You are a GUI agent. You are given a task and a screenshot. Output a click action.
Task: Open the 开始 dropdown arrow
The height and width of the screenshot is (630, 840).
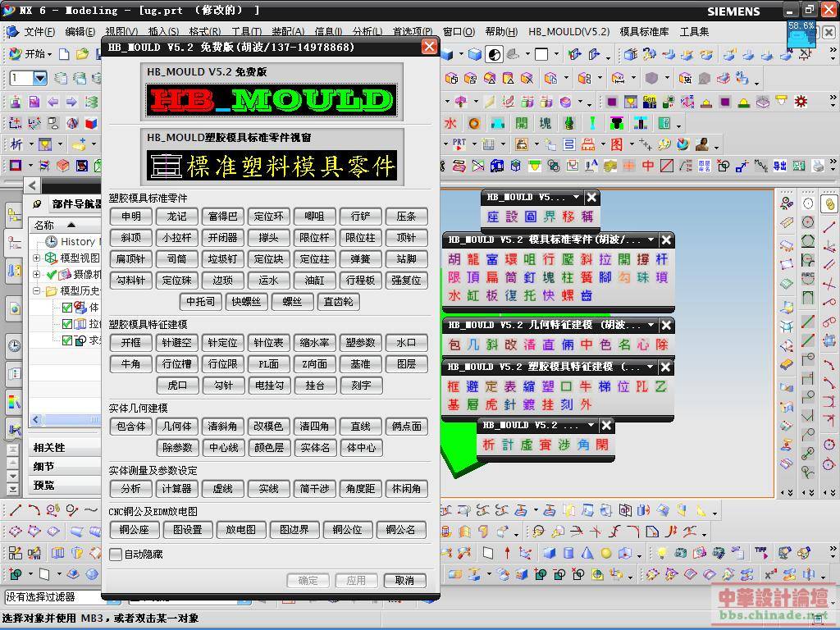click(x=49, y=55)
